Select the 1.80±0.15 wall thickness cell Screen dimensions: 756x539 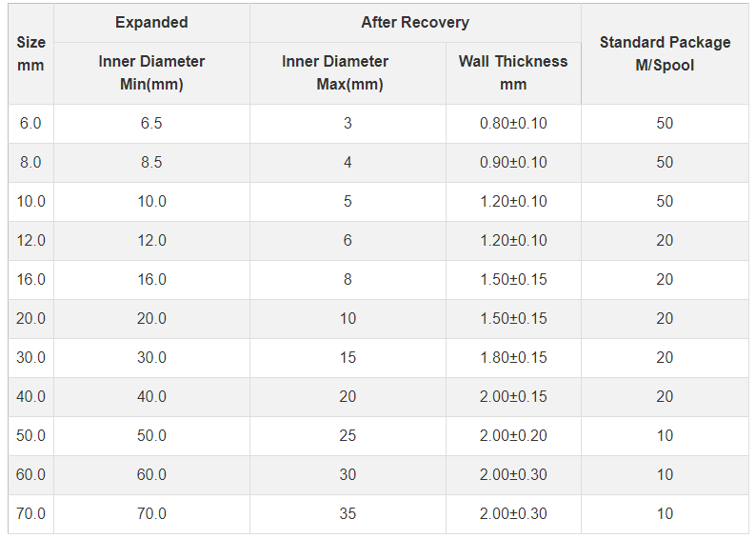coord(513,358)
